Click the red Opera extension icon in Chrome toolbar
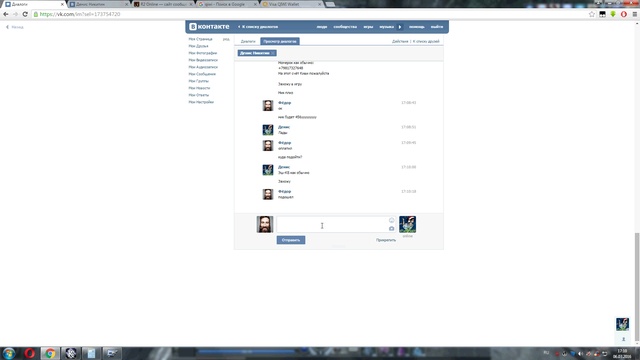Viewport: 640px width, 360px height. pyautogui.click(x=624, y=14)
